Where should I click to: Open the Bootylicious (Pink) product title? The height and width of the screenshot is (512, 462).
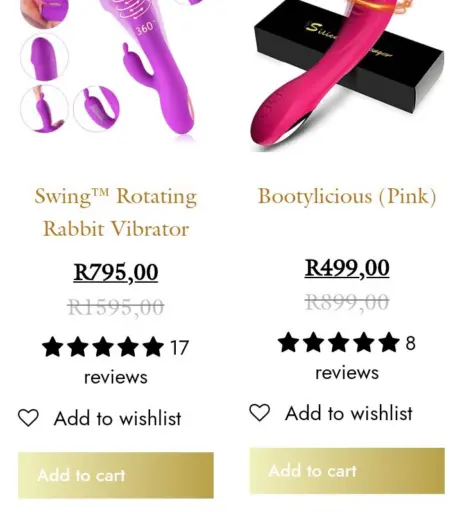coord(347,196)
